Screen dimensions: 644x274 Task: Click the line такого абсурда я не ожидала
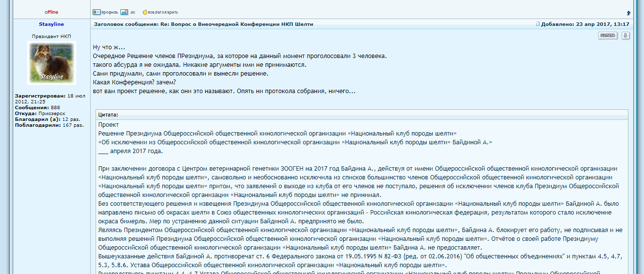click(x=199, y=65)
